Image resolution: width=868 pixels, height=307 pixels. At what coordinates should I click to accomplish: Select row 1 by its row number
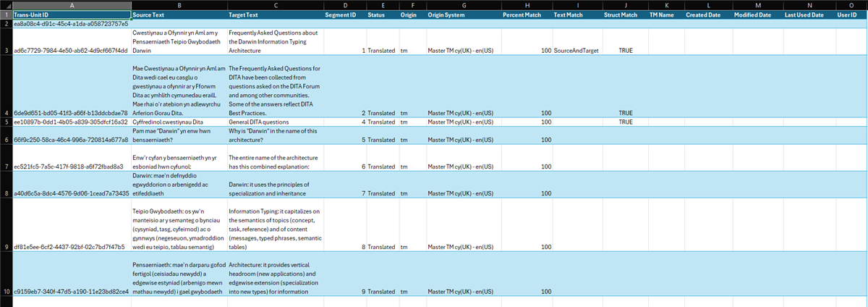pos(6,14)
